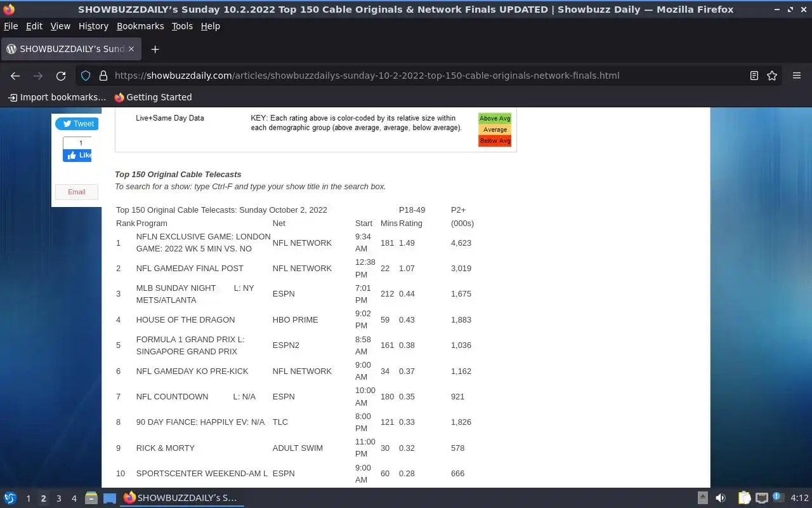
Task: Open the History menu
Action: coord(93,26)
